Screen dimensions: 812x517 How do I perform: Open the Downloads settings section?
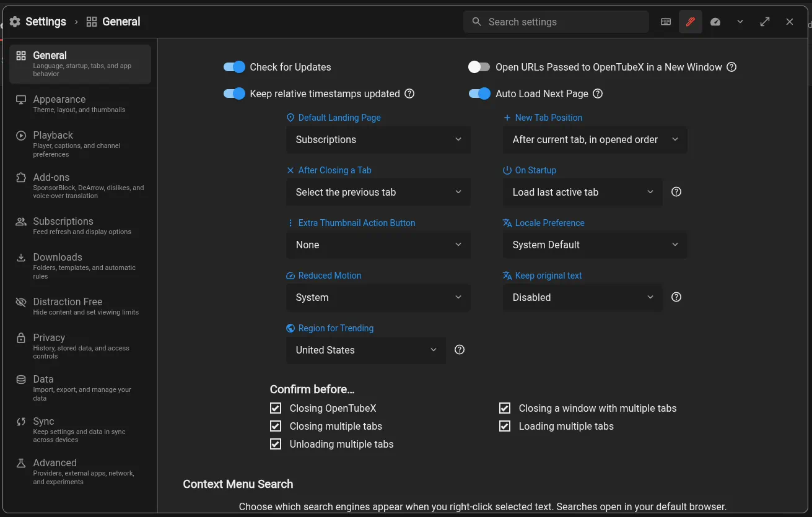click(80, 266)
